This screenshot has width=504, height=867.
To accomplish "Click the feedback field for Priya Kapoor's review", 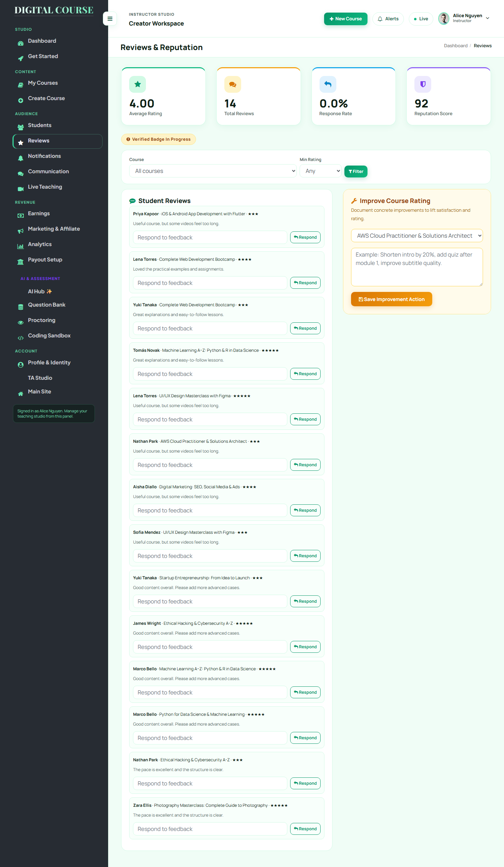I will 210,237.
